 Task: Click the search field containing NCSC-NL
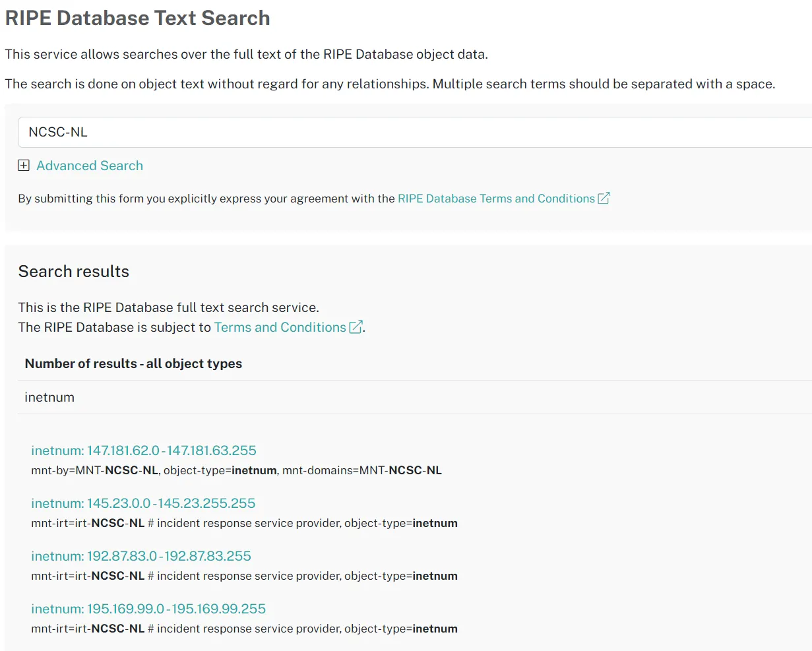415,132
